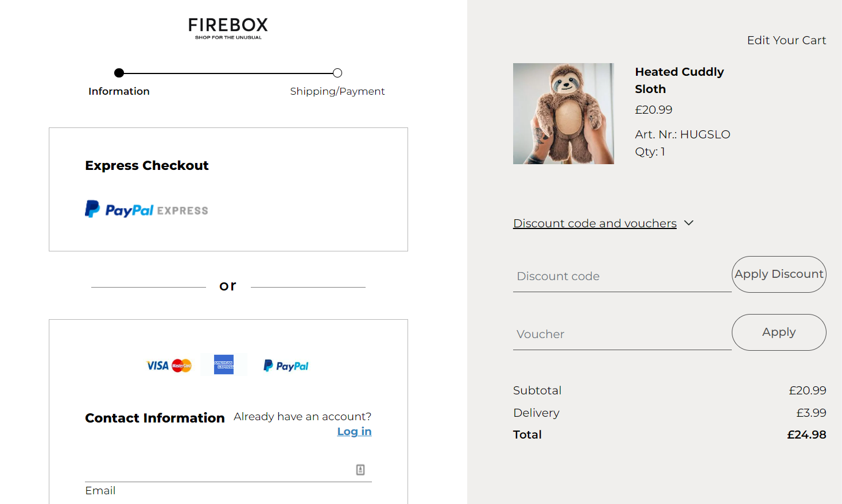This screenshot has height=504, width=842.
Task: Click the PayPal payment method icon
Action: [285, 365]
